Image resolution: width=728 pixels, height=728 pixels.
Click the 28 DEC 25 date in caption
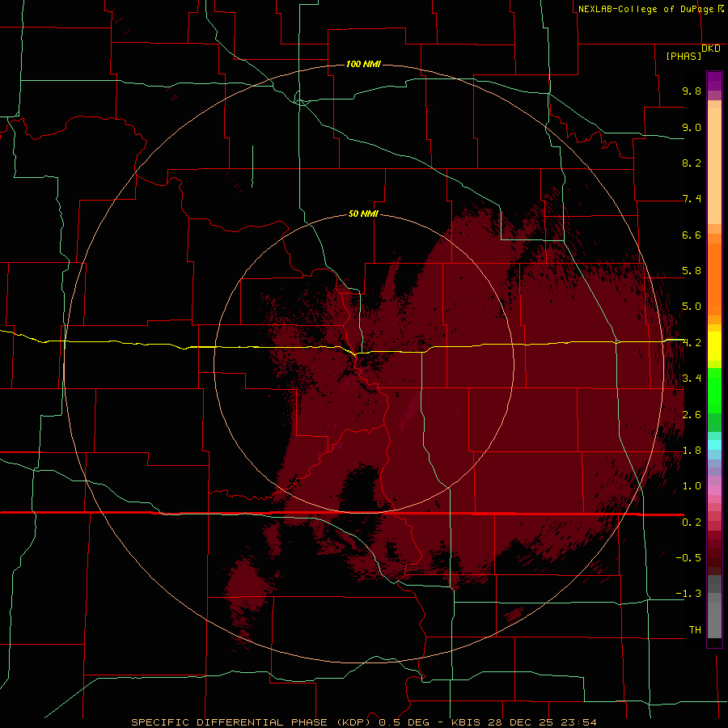pyautogui.click(x=520, y=722)
